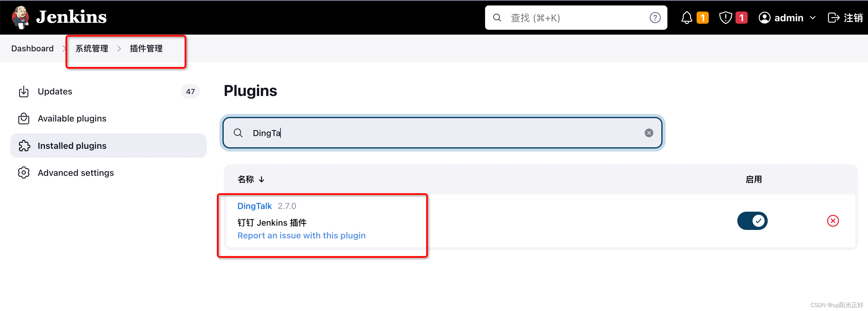Open Advanced settings sidebar item

[x=108, y=173]
